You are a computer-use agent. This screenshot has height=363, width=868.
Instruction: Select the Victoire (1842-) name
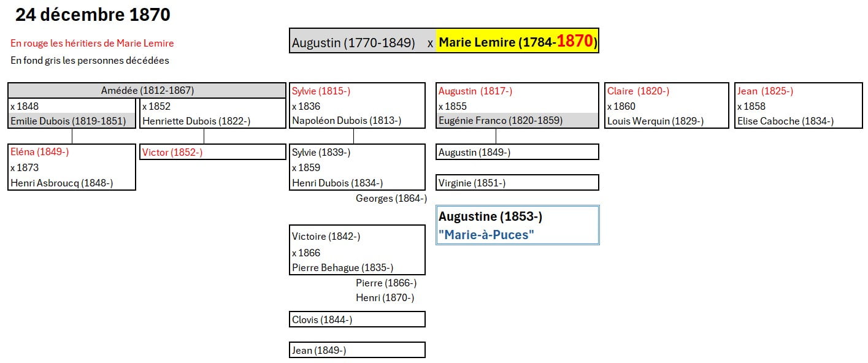coord(326,236)
